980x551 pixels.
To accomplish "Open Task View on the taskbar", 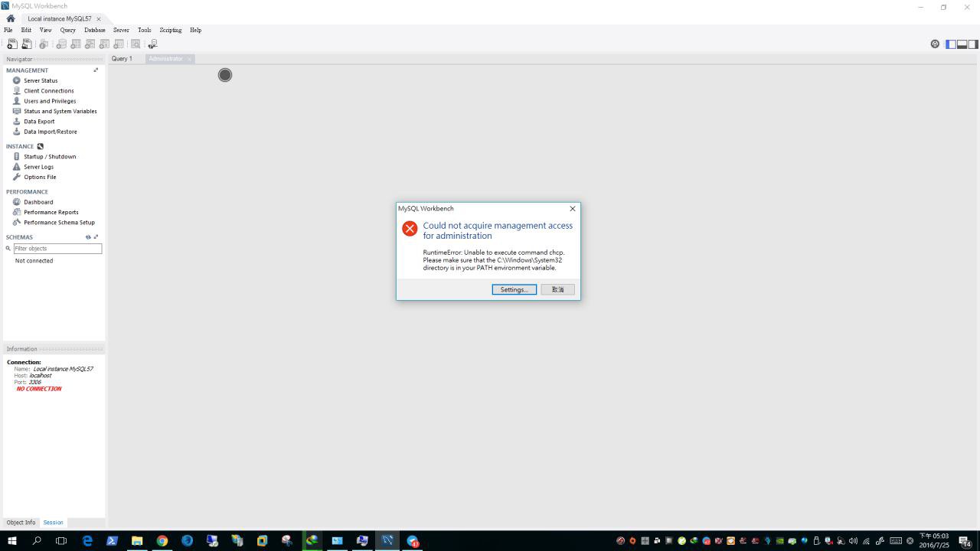I will click(61, 541).
